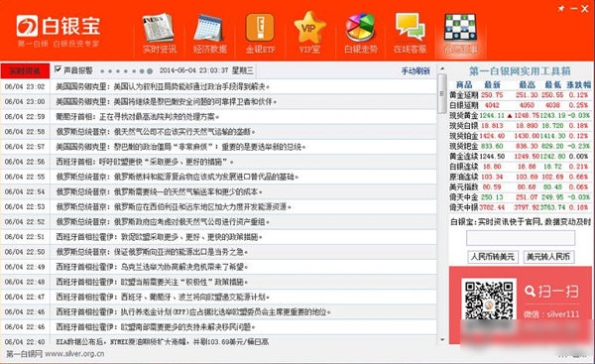Open the 06/04 22:59 葡萄牙首相 news item

click(218, 116)
